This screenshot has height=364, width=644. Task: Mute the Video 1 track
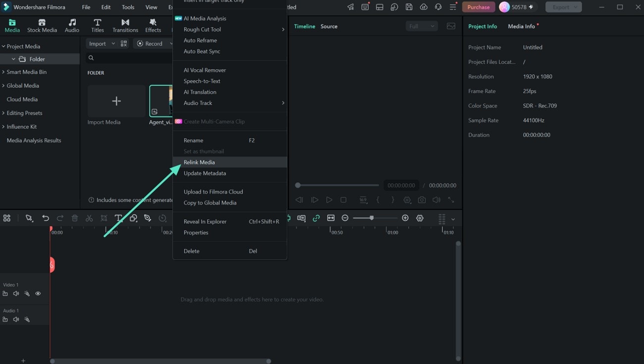16,294
